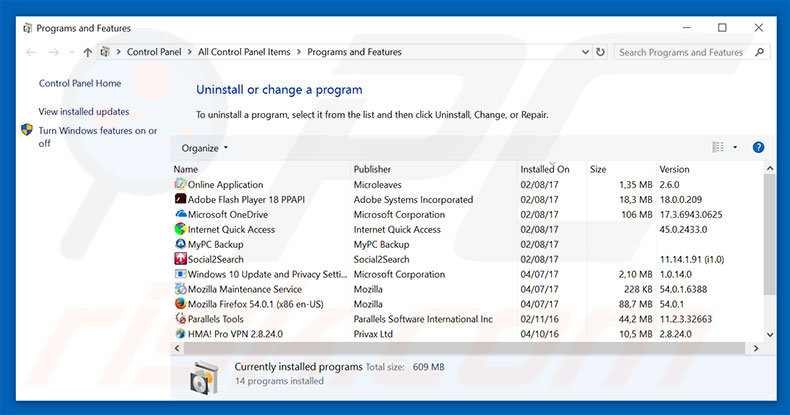Click the Windows 10 Update icon

[180, 274]
